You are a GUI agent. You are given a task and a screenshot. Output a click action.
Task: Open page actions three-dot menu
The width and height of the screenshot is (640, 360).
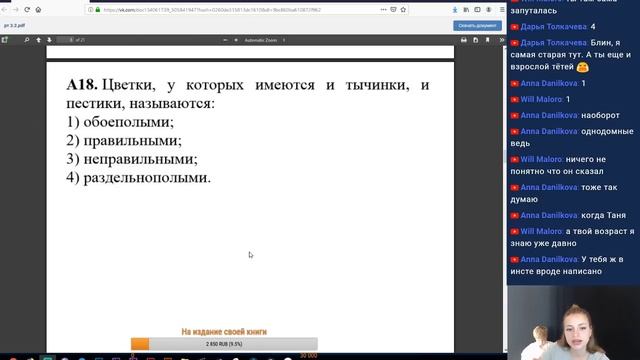(x=383, y=9)
